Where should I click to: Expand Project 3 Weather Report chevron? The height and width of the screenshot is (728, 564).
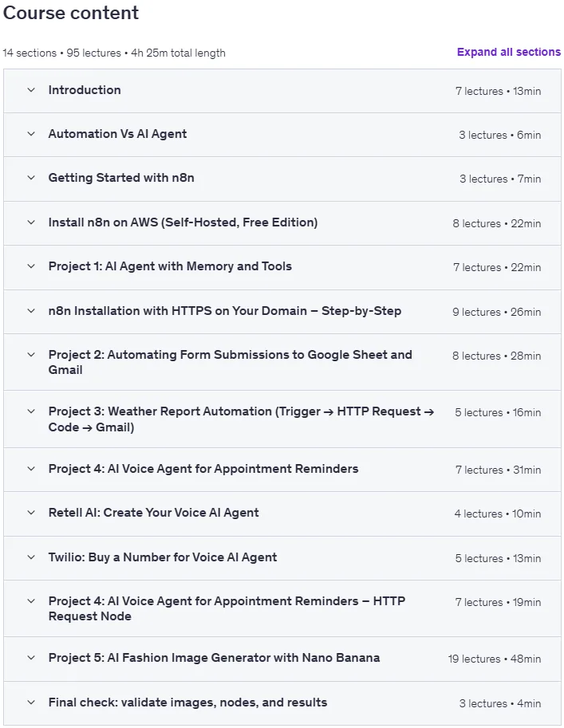(31, 411)
